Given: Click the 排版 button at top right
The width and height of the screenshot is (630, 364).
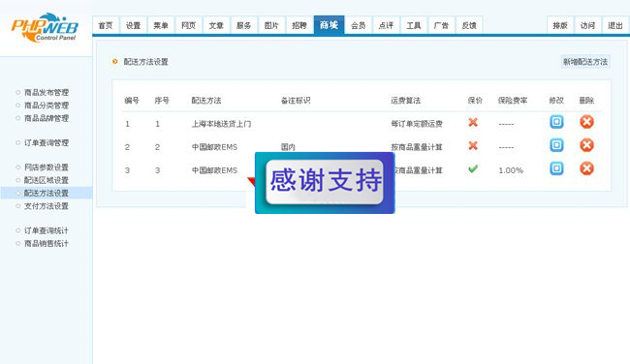Looking at the screenshot, I should click(560, 25).
